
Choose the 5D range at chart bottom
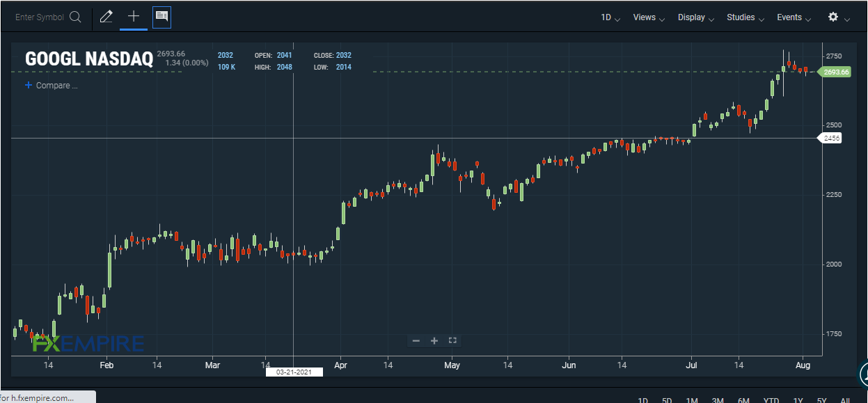point(667,400)
